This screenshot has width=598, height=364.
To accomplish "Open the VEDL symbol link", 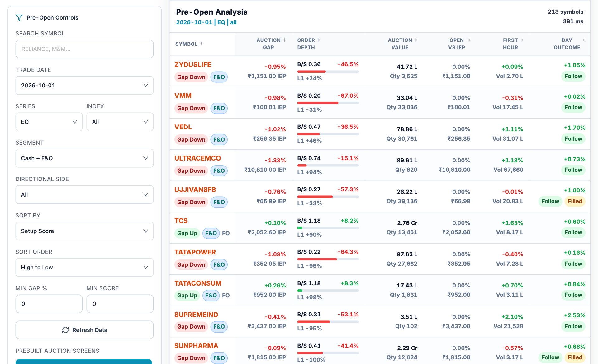I will click(183, 127).
